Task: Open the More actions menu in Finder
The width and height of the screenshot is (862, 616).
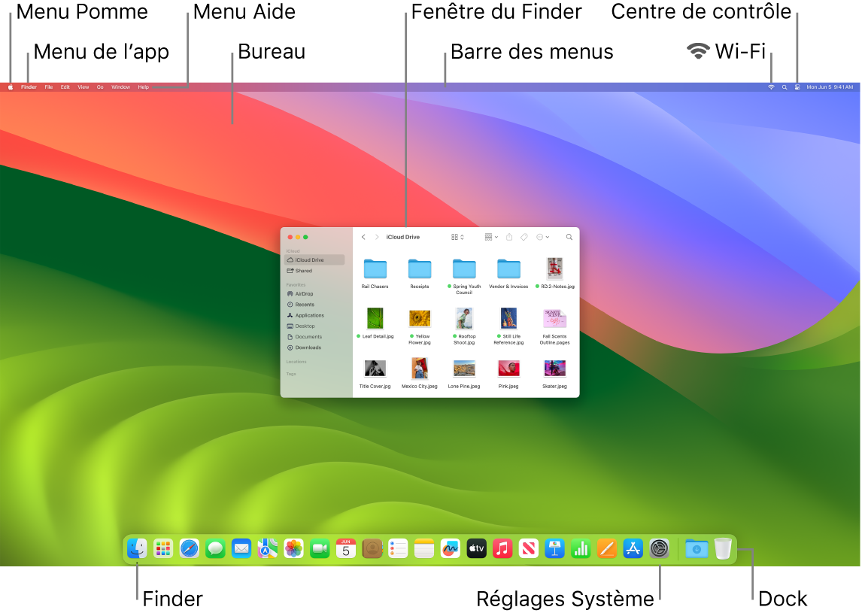Action: 542,237
